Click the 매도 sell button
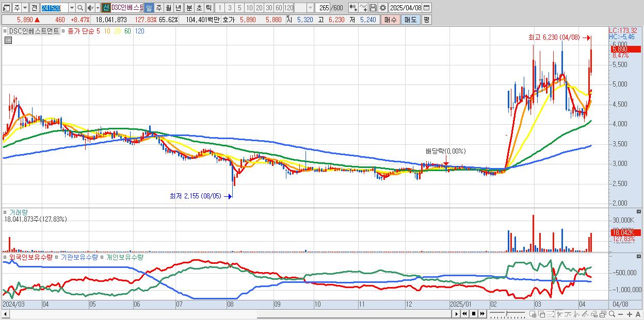The width and height of the screenshot is (644, 320). tap(410, 20)
